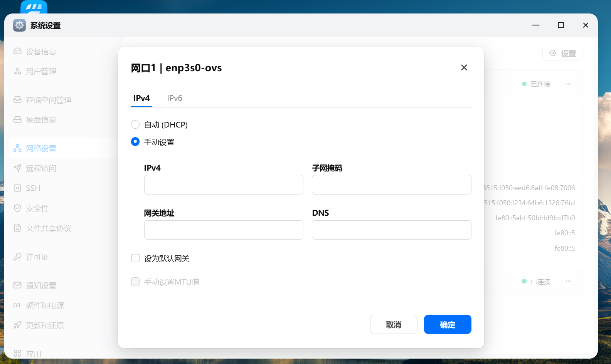Screen dimensions: 611x364
Task: Open the upper network card's more-options dots
Action: [x=569, y=84]
